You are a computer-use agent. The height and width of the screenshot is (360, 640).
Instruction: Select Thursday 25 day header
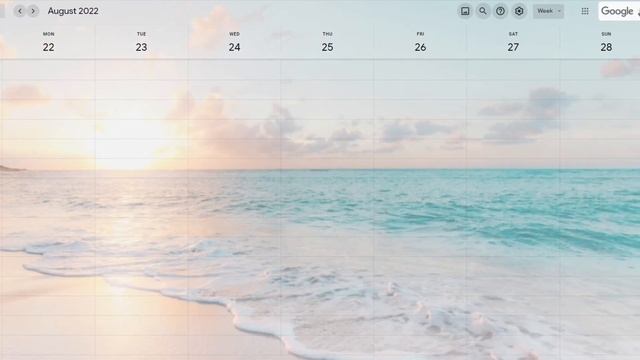point(327,43)
